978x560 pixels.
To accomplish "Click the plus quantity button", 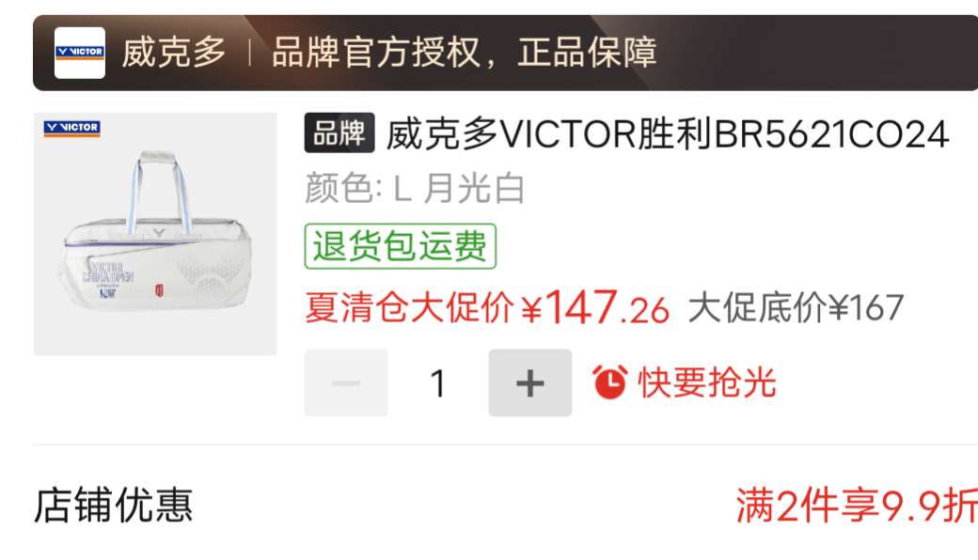I will click(530, 382).
